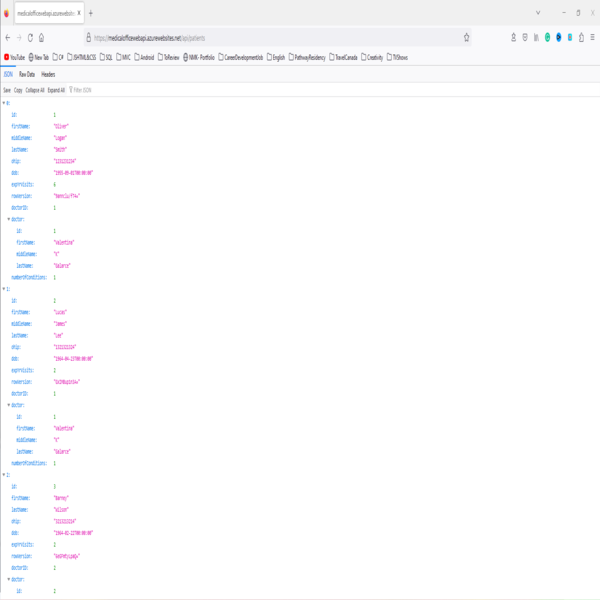This screenshot has height=600, width=600.
Task: Switch to the Raw Data tab
Action: (27, 74)
